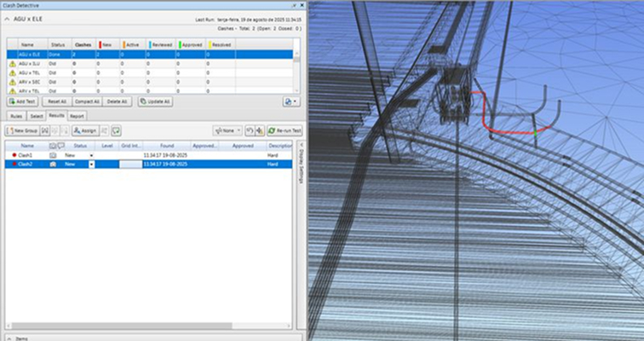Click the Assign clash icon
Screen dimensions: 644x341
point(84,130)
